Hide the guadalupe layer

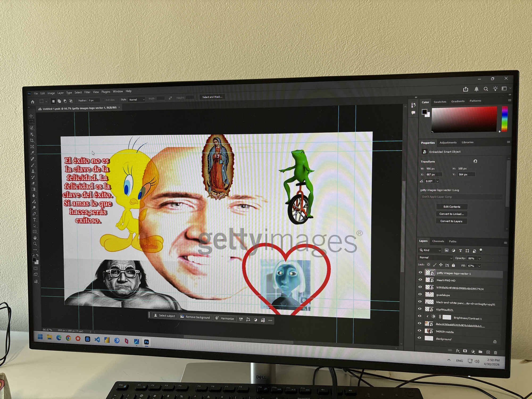[x=420, y=294]
